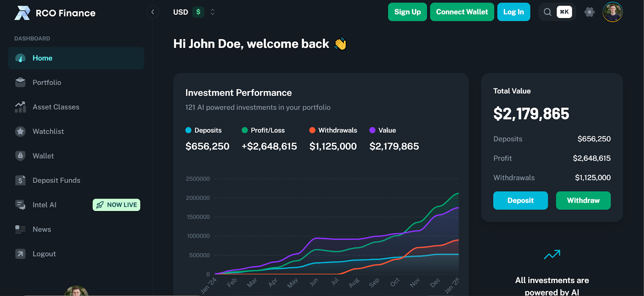
Task: Open Intel AI from the sidebar
Action: click(44, 205)
